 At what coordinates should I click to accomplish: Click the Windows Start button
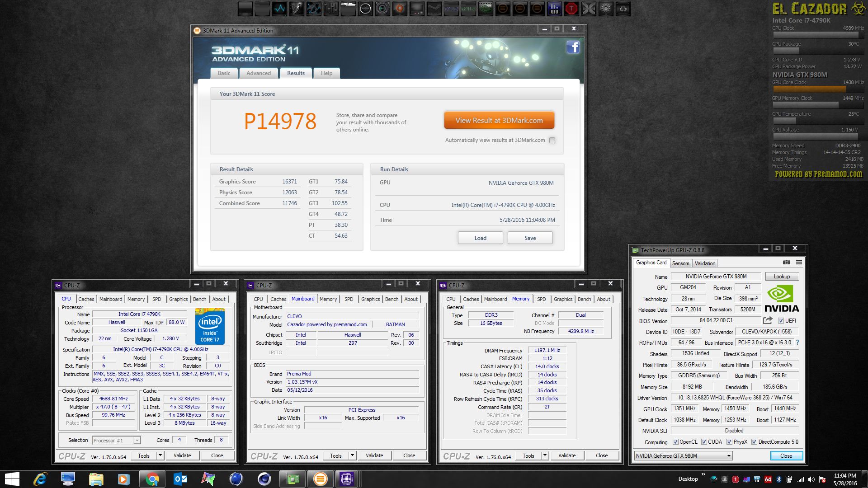coord(12,479)
